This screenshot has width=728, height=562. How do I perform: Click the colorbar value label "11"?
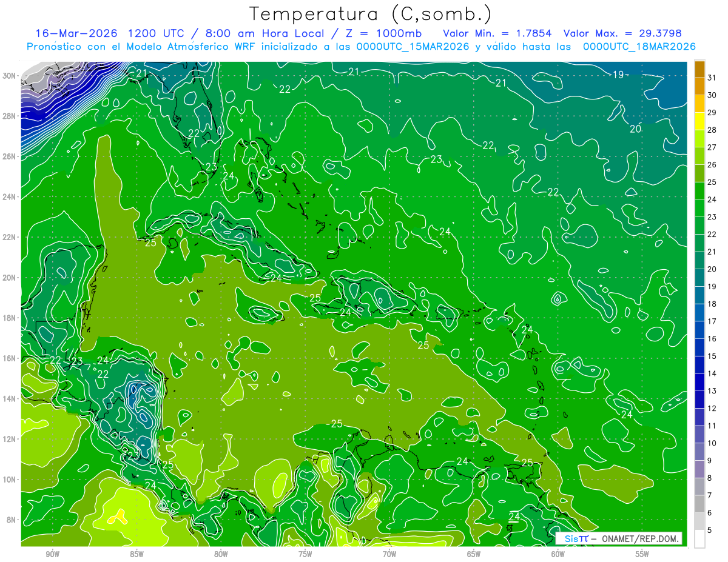coord(712,426)
